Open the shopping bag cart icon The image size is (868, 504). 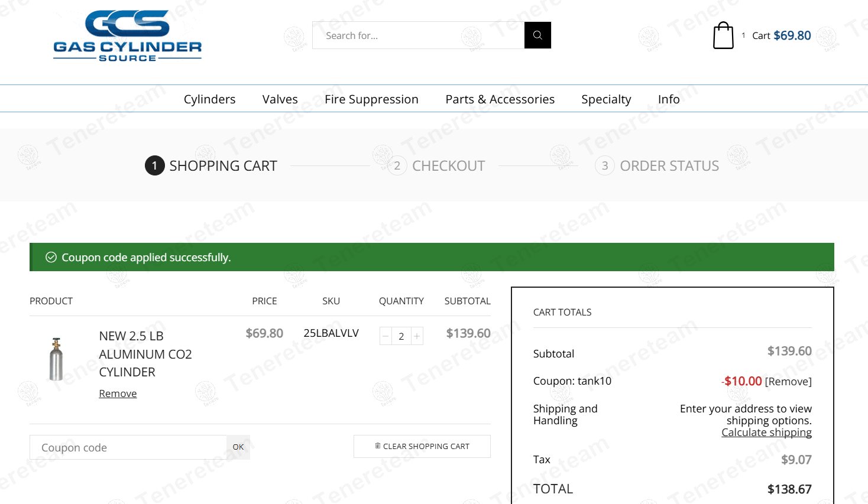pos(723,35)
